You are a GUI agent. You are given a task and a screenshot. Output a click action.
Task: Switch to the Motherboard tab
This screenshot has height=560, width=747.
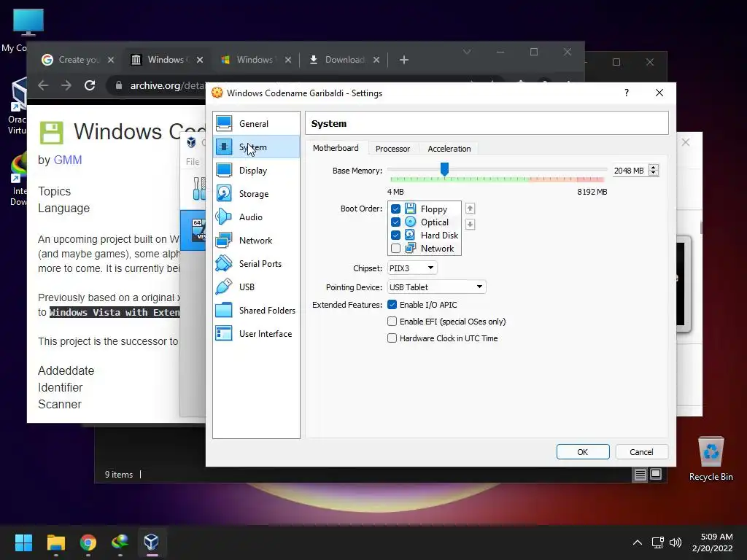click(336, 148)
